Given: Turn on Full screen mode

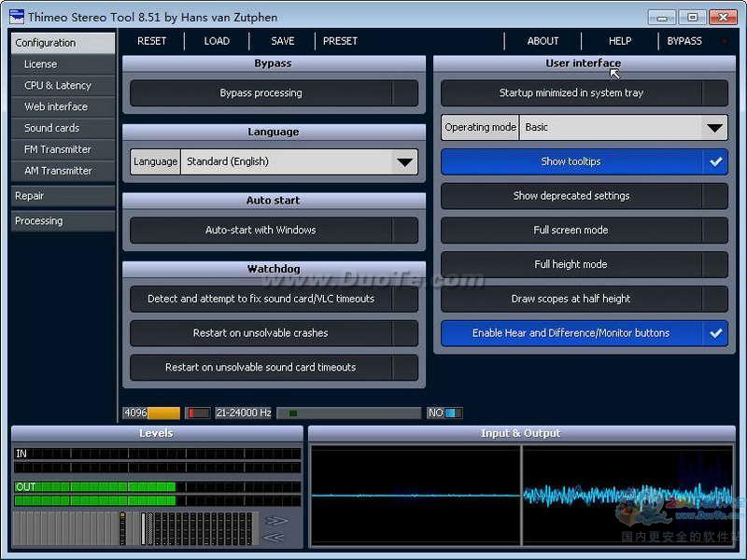Looking at the screenshot, I should (585, 230).
